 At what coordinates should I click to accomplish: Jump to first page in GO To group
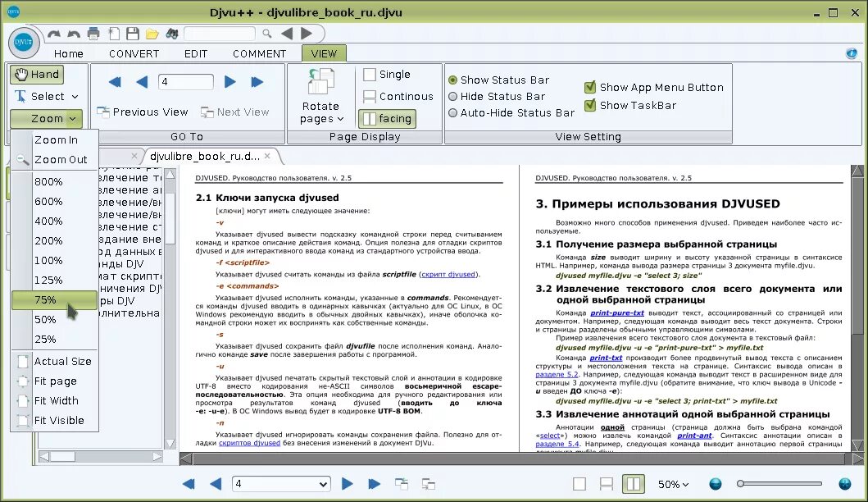(115, 82)
